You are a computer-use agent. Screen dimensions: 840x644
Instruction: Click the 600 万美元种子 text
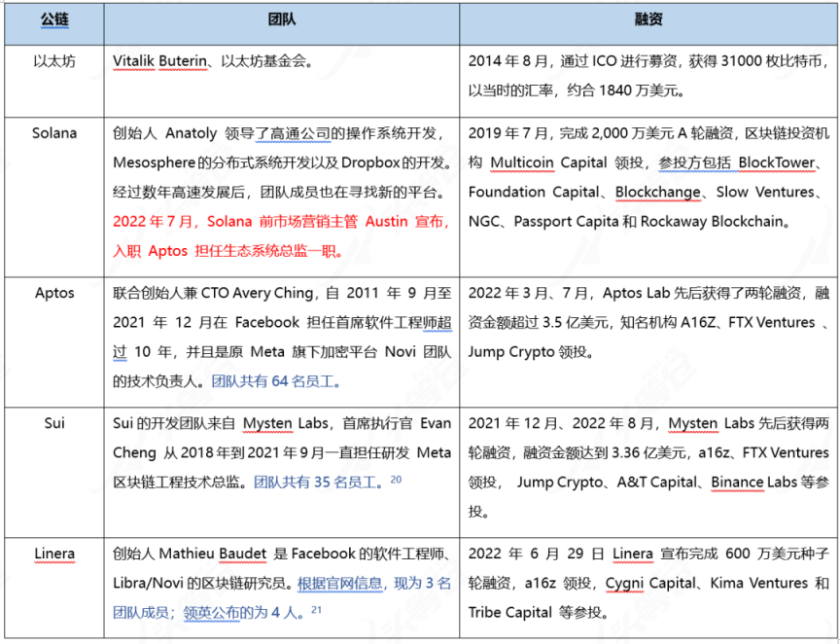click(778, 554)
